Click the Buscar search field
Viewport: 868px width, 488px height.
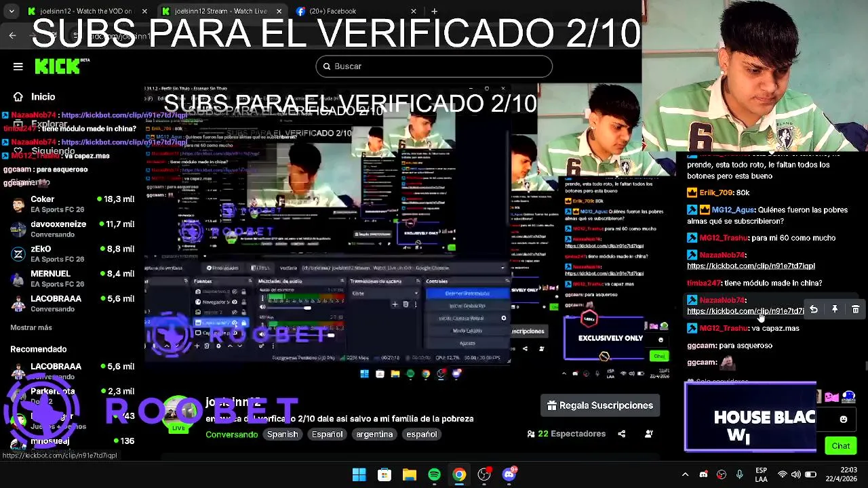434,66
